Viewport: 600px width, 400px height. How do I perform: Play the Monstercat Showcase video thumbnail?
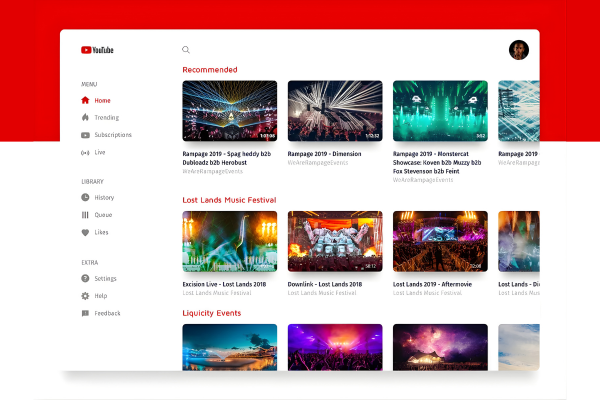[x=440, y=111]
